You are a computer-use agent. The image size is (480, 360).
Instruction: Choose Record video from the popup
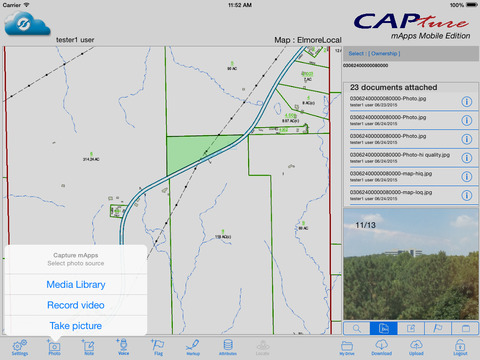tap(76, 305)
